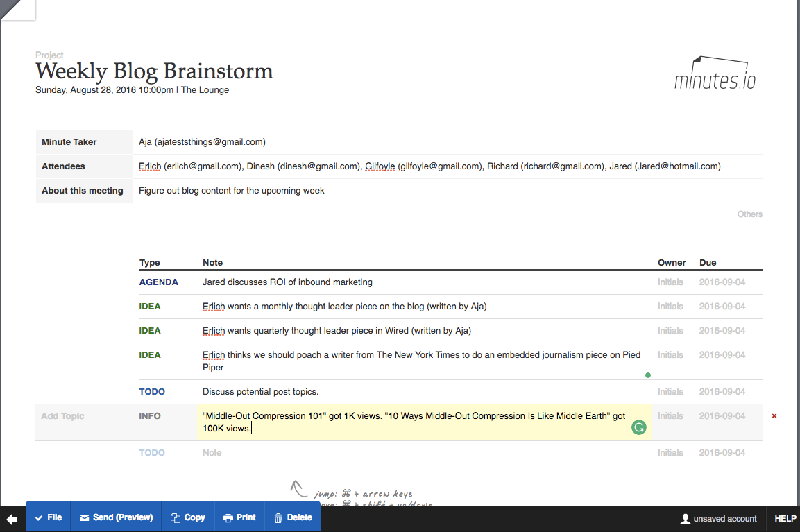Click Initials owner field for AGENDA row

tap(670, 282)
